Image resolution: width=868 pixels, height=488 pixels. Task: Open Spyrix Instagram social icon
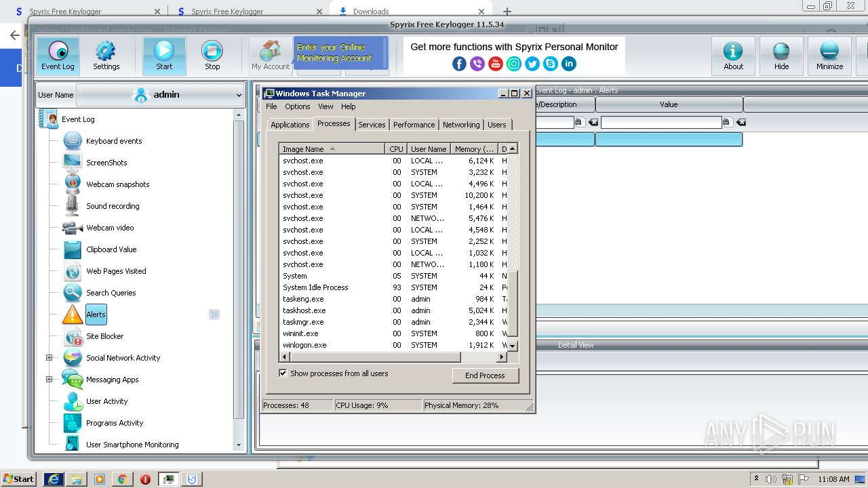click(514, 64)
